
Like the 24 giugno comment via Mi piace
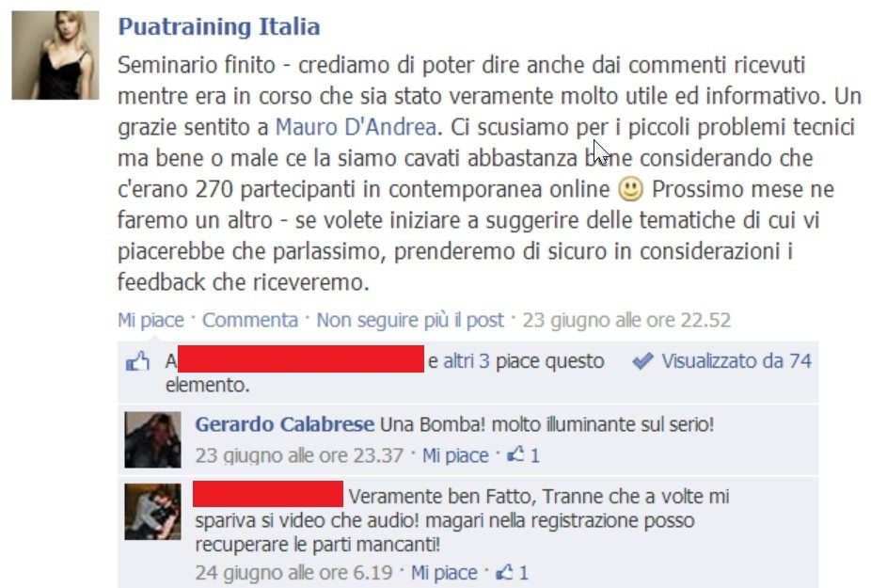pos(444,572)
